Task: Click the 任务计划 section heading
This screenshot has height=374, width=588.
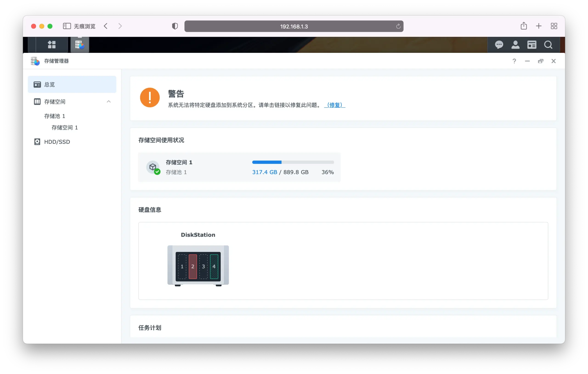Action: click(x=150, y=328)
